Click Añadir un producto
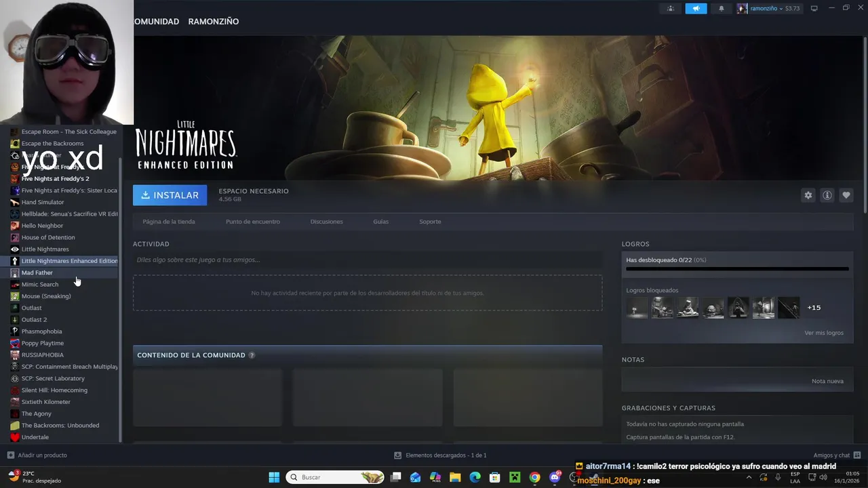 pyautogui.click(x=37, y=455)
